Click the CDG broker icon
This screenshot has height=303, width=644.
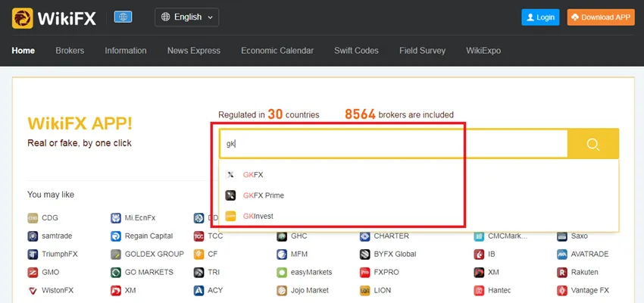click(x=33, y=218)
